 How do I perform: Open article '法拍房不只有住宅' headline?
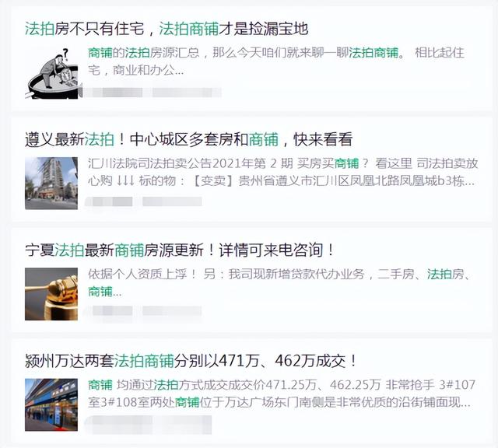click(x=167, y=29)
